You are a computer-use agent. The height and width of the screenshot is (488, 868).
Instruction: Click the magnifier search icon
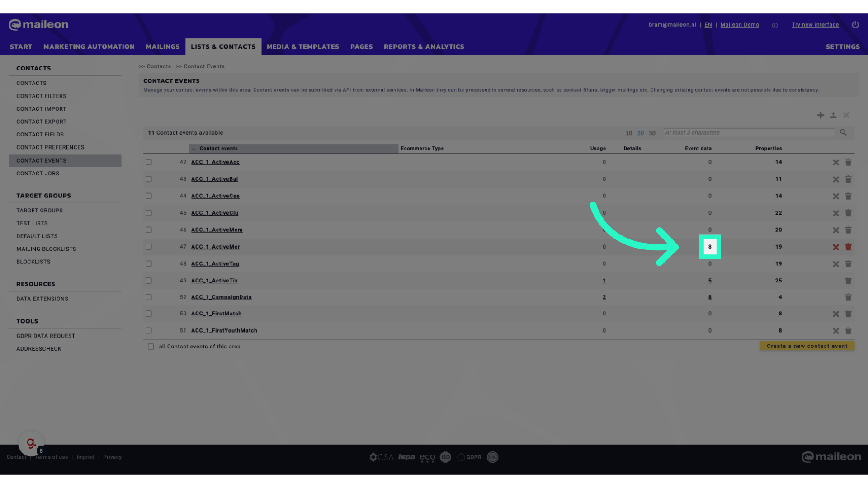(843, 132)
